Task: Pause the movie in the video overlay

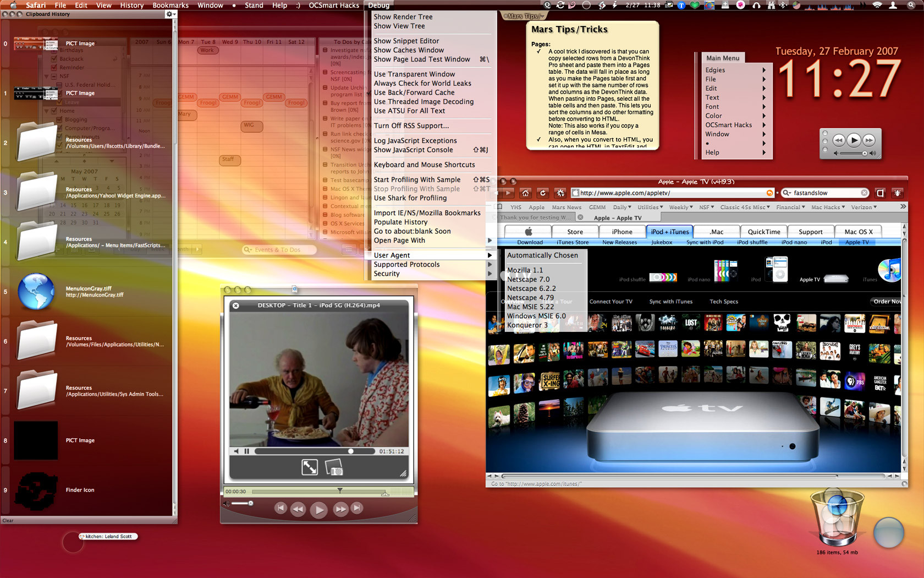Action: pos(247,451)
